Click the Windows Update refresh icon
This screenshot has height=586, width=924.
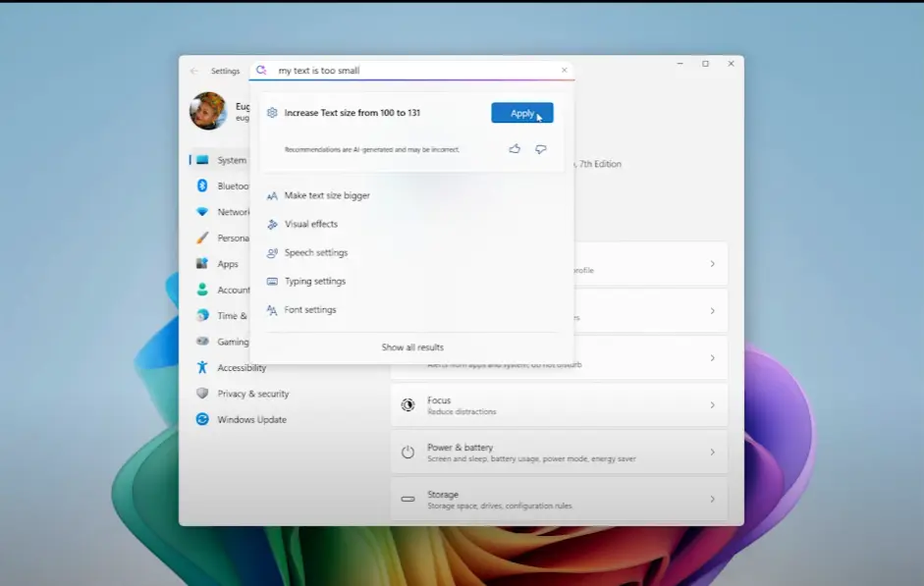coord(202,419)
